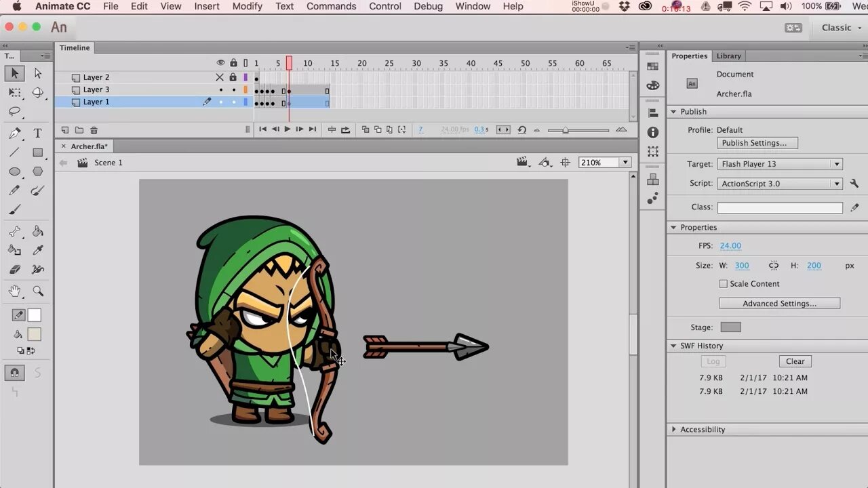Collapse the Properties section triangle
The image size is (868, 488).
pos(673,228)
